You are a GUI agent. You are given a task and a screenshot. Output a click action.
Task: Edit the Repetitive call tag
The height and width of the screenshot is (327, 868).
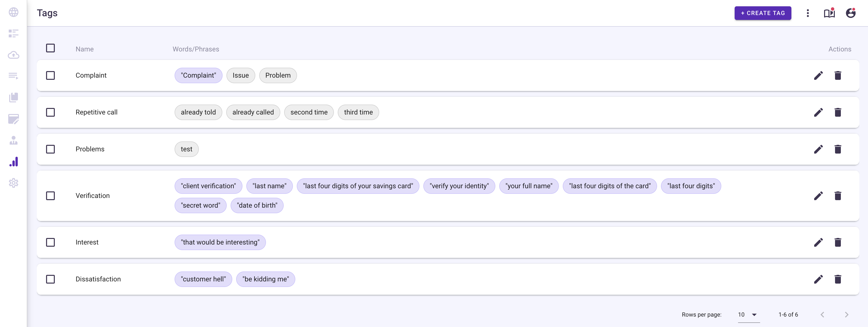(819, 112)
